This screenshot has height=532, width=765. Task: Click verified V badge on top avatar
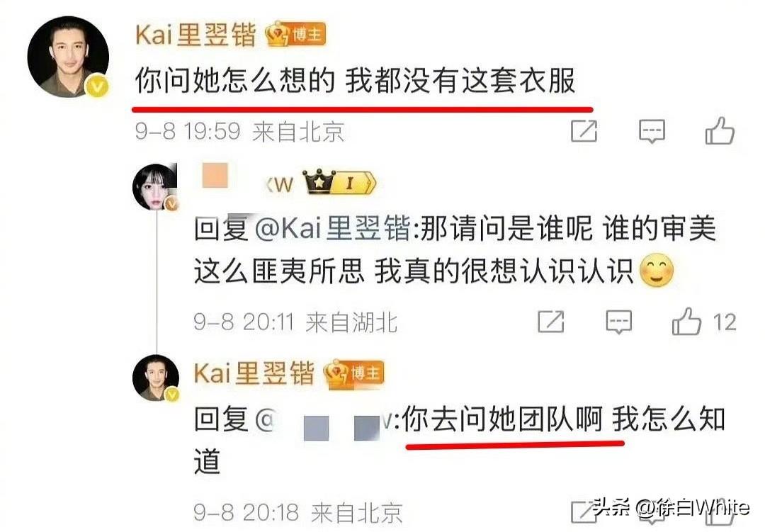tap(98, 86)
